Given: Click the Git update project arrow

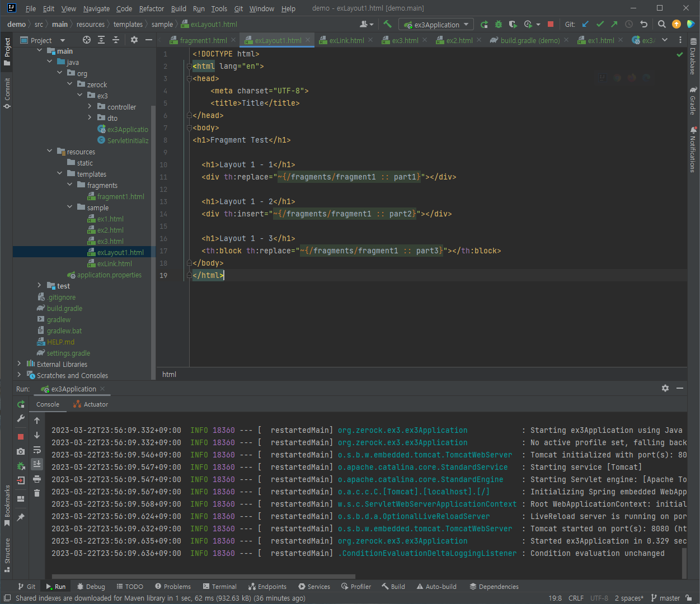Looking at the screenshot, I should pos(585,24).
